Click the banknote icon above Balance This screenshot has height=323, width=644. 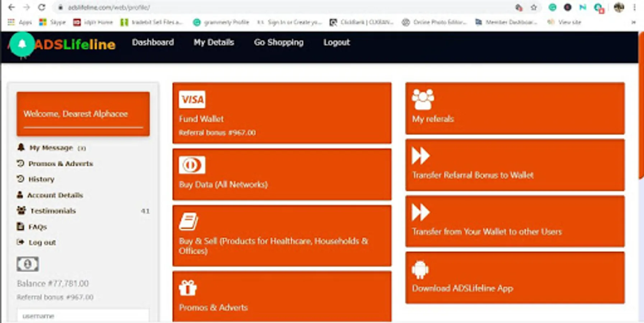click(28, 264)
